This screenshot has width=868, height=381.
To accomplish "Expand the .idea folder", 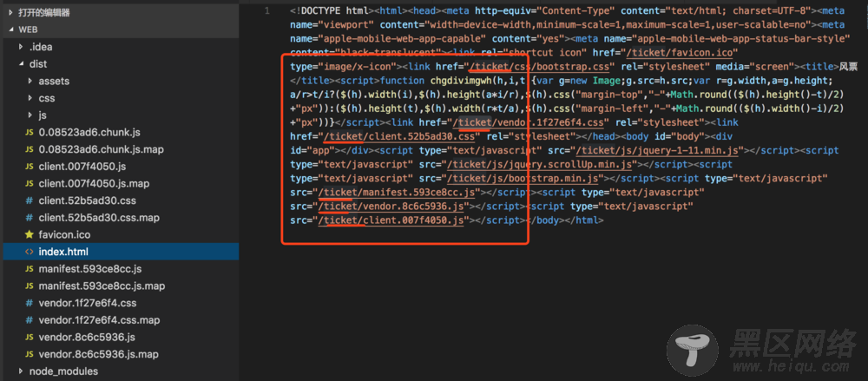I will [21, 47].
